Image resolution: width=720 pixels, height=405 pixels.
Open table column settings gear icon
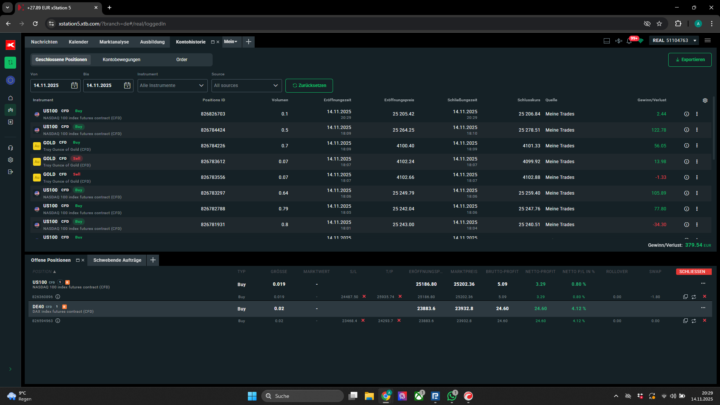tap(705, 100)
